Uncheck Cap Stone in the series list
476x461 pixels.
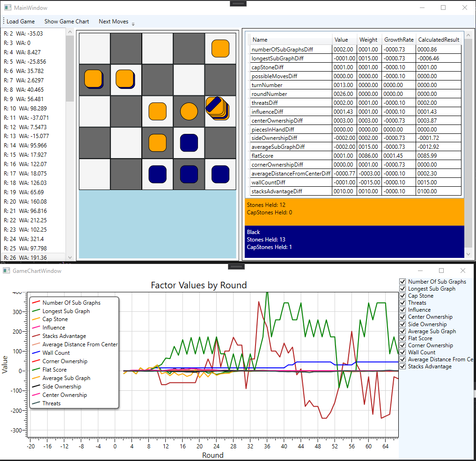(403, 295)
